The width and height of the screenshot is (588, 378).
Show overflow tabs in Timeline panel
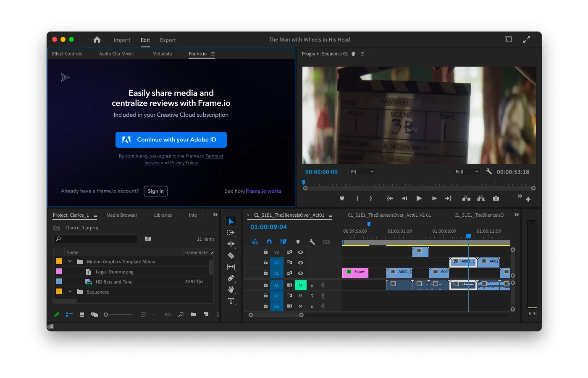point(517,215)
